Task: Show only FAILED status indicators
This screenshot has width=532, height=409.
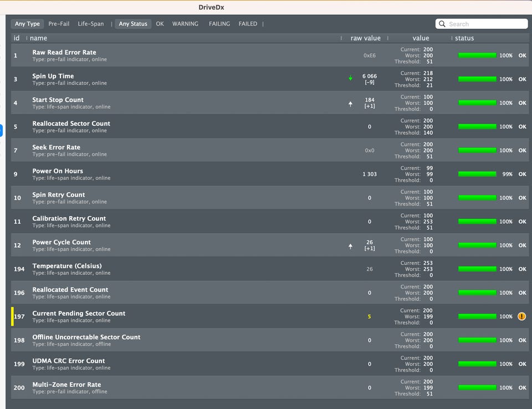Action: [248, 24]
